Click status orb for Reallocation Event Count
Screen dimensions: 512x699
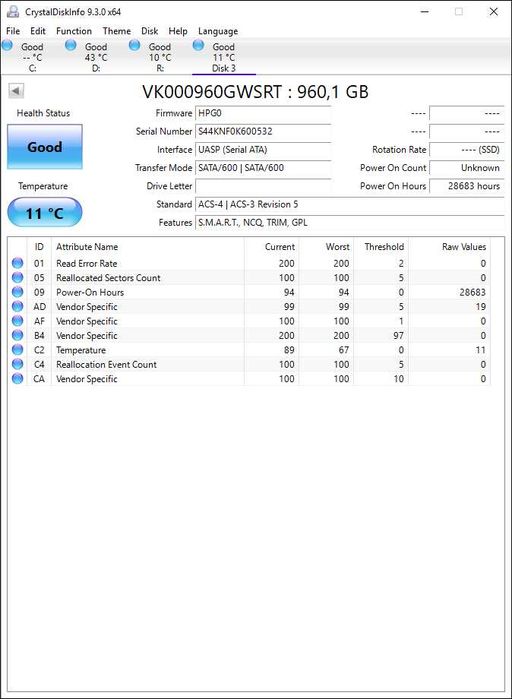(x=17, y=364)
